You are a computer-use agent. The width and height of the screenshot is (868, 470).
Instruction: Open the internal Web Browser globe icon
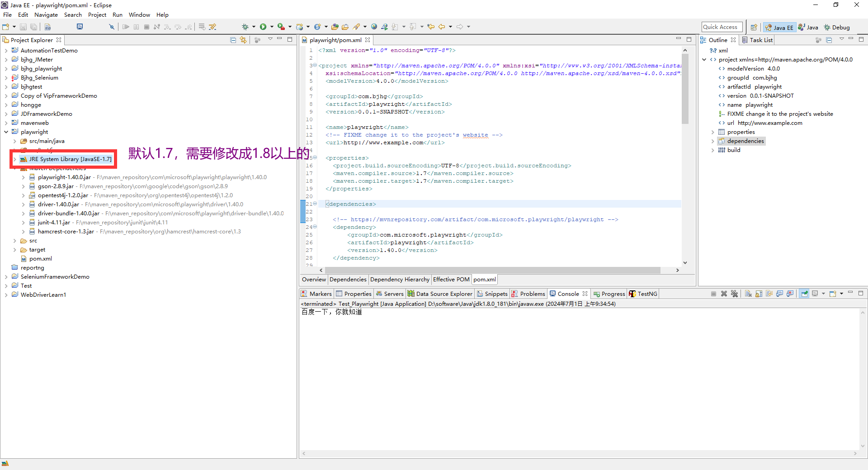pyautogui.click(x=374, y=26)
